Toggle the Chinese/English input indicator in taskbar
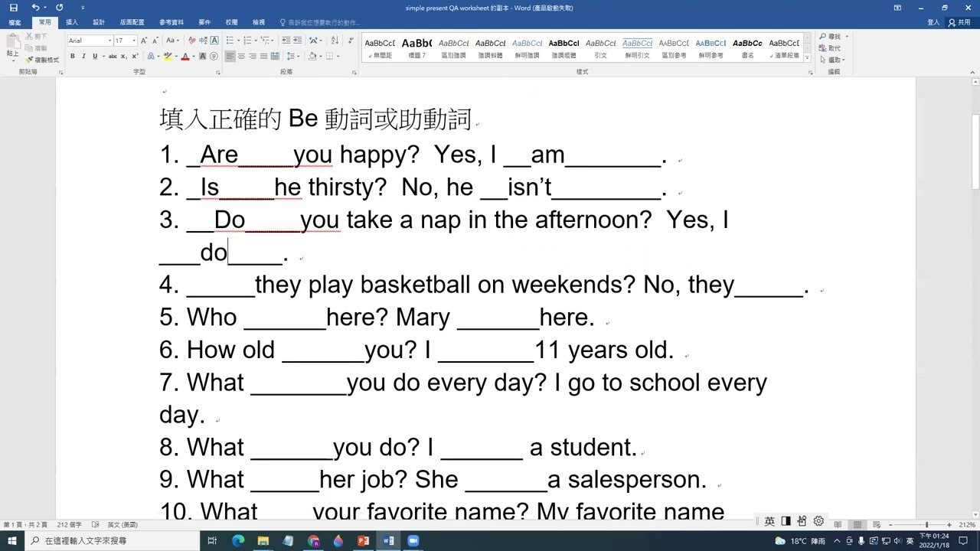The image size is (980, 551). pos(769,520)
